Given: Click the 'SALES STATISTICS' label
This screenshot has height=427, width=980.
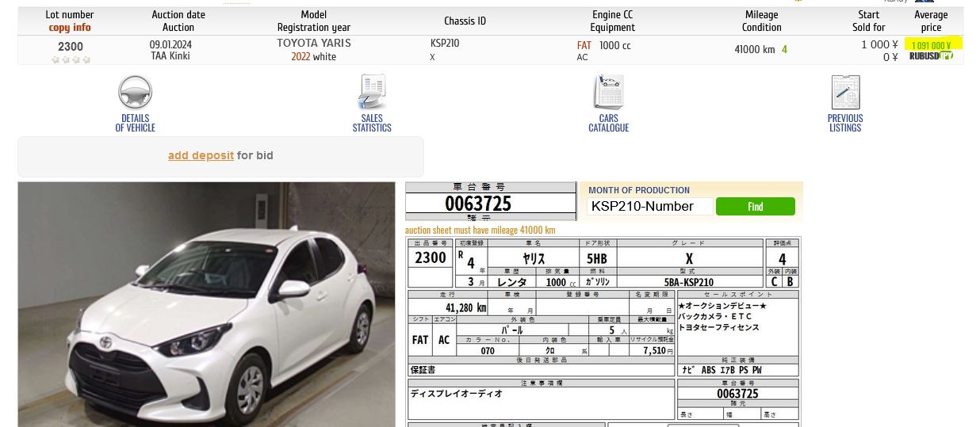Looking at the screenshot, I should point(372,123).
